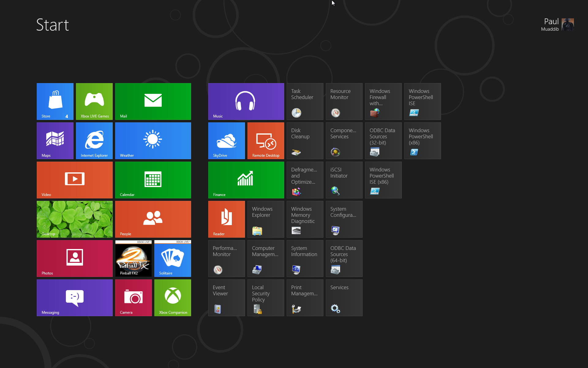588x368 pixels.
Task: Open the Video tile
Action: point(75,180)
